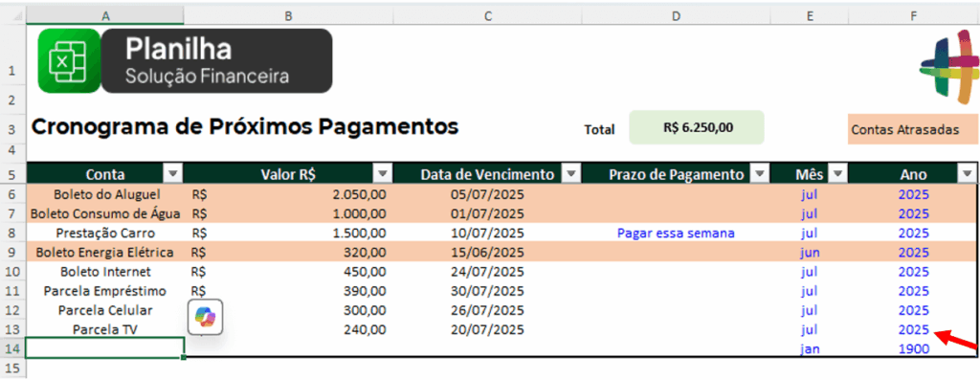Open the Valor R$ filter dropdown
This screenshot has height=380, width=980.
[x=383, y=174]
